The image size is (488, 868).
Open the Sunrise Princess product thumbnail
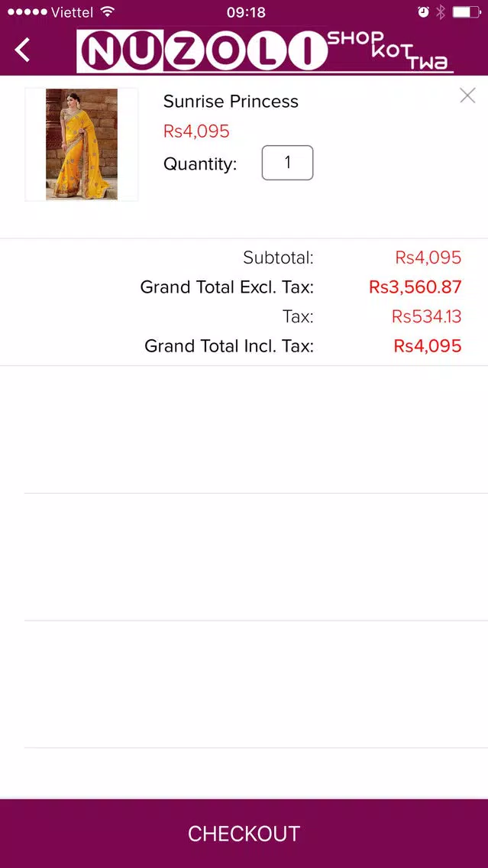coord(81,144)
